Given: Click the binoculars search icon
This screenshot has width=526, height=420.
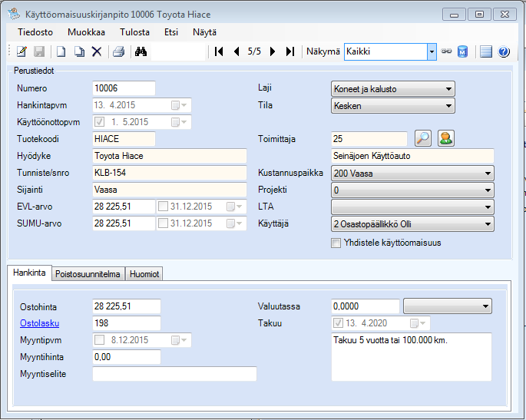Looking at the screenshot, I should 141,51.
